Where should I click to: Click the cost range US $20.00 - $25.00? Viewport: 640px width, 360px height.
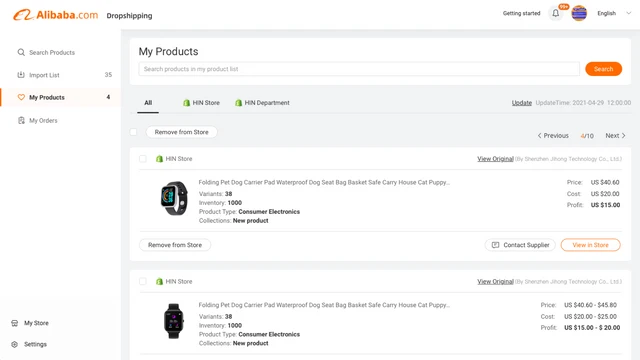pyautogui.click(x=591, y=316)
